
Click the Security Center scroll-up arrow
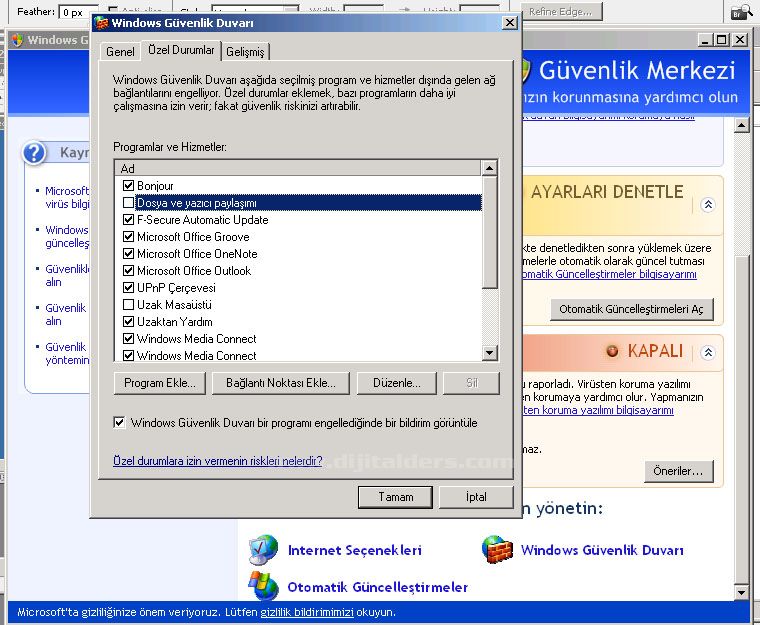(x=742, y=125)
